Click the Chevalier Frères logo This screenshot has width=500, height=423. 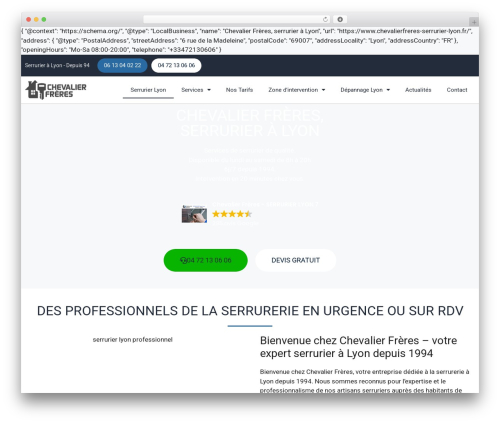point(56,90)
